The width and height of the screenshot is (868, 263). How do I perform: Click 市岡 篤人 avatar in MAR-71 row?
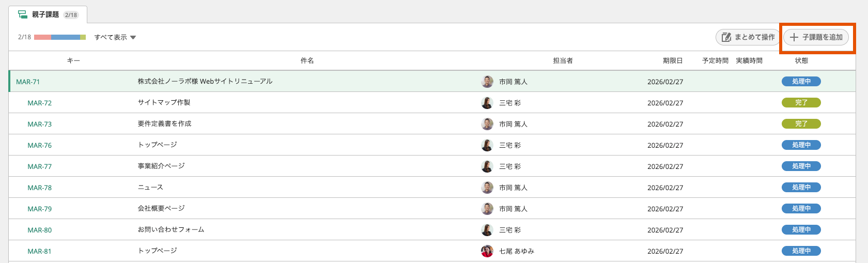click(487, 82)
